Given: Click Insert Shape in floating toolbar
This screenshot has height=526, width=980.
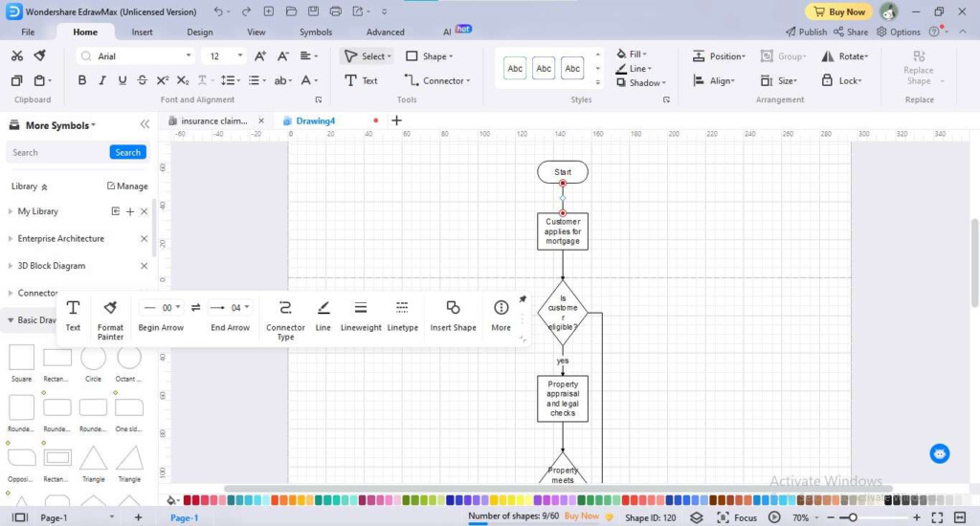Looking at the screenshot, I should click(453, 316).
